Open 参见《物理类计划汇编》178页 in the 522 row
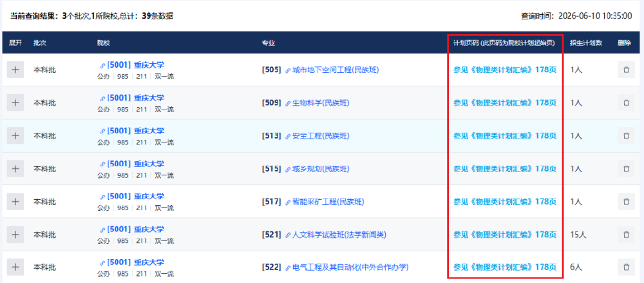Viewport: 644px width, 283px height. tap(505, 268)
